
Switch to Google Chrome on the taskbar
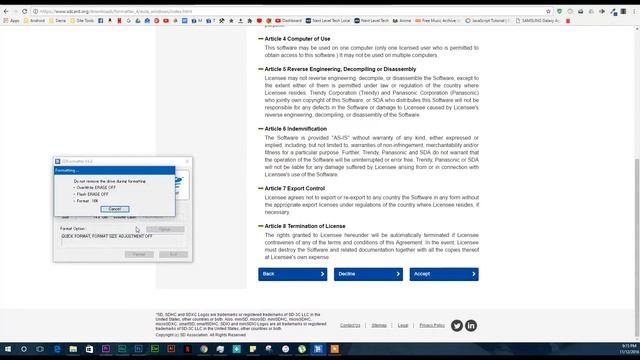pos(204,349)
